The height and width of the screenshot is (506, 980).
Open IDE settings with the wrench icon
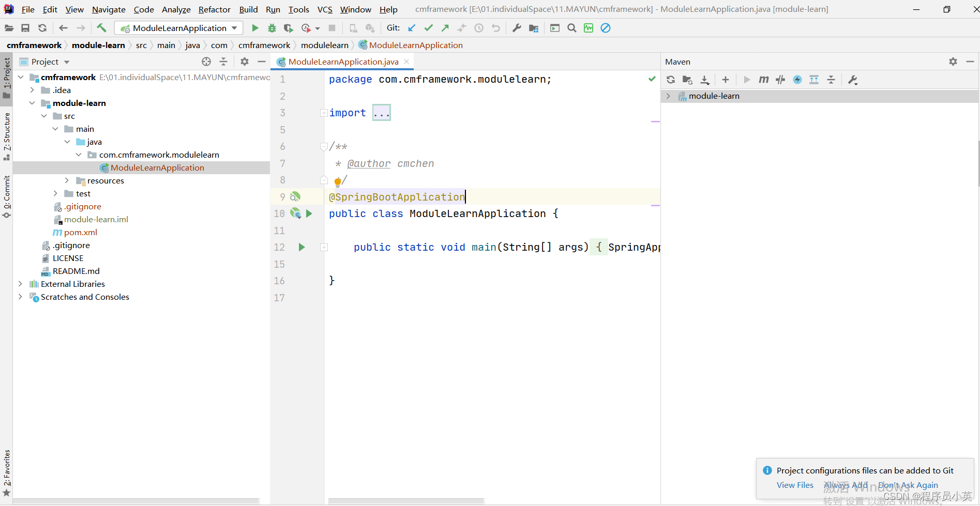pos(517,28)
